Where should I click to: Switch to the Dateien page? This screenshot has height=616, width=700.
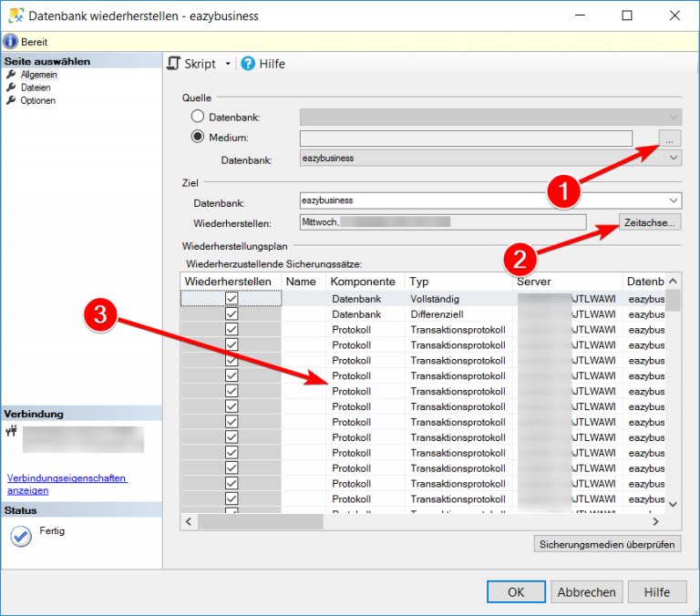pos(36,87)
